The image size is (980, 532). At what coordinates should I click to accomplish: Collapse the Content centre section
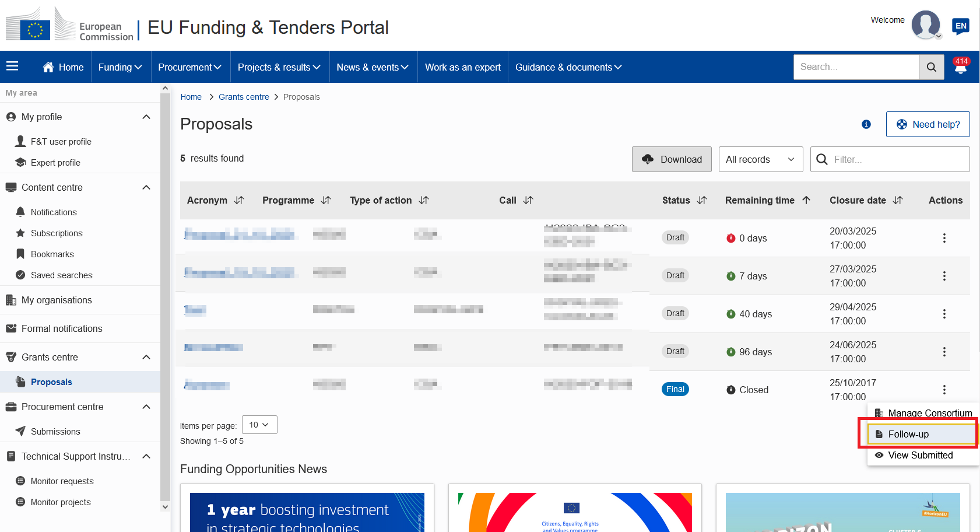point(146,187)
